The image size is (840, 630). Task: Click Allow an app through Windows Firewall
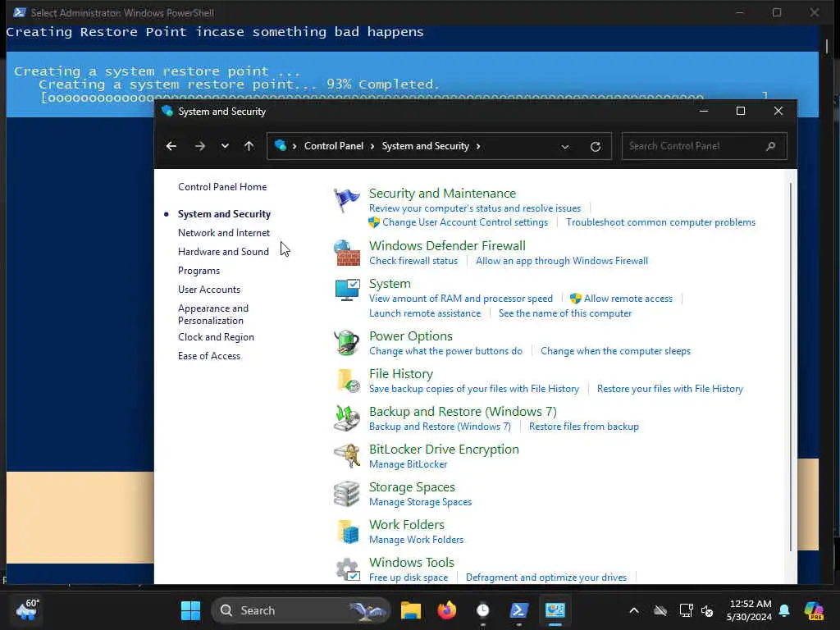tap(562, 261)
